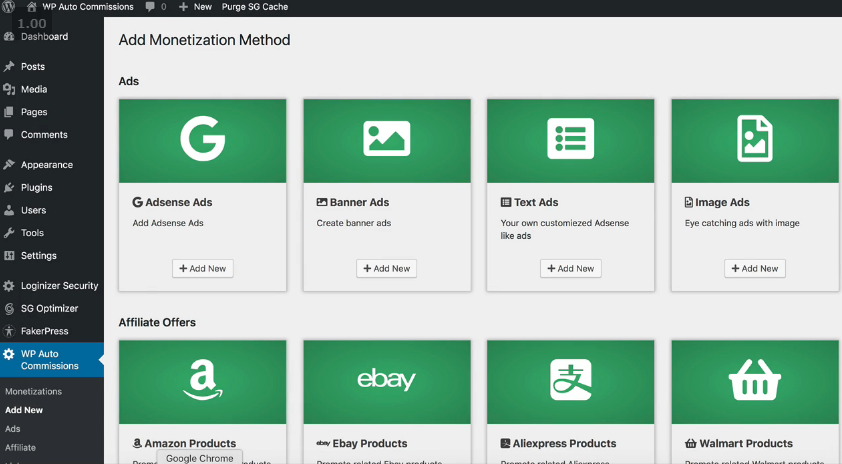Viewport: 842px width, 464px height.
Task: Click the Aliexpress Products card title
Action: [x=558, y=443]
